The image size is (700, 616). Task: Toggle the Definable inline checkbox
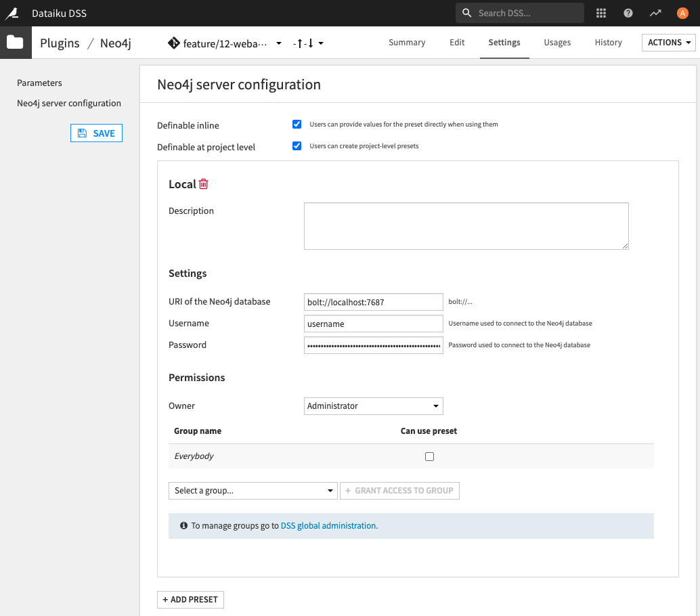coord(297,124)
